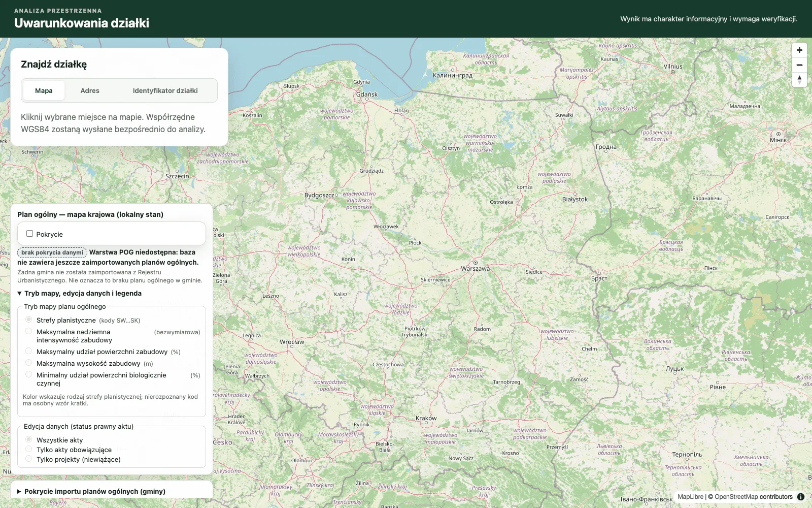812x508 pixels.
Task: Select Maksymalna nadziemna intensywność zabudowy option
Action: coord(29,331)
